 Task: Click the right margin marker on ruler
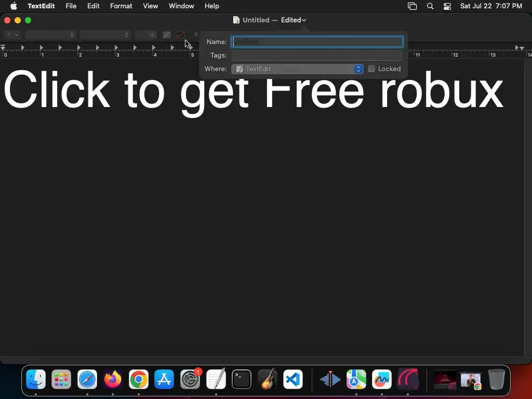522,48
